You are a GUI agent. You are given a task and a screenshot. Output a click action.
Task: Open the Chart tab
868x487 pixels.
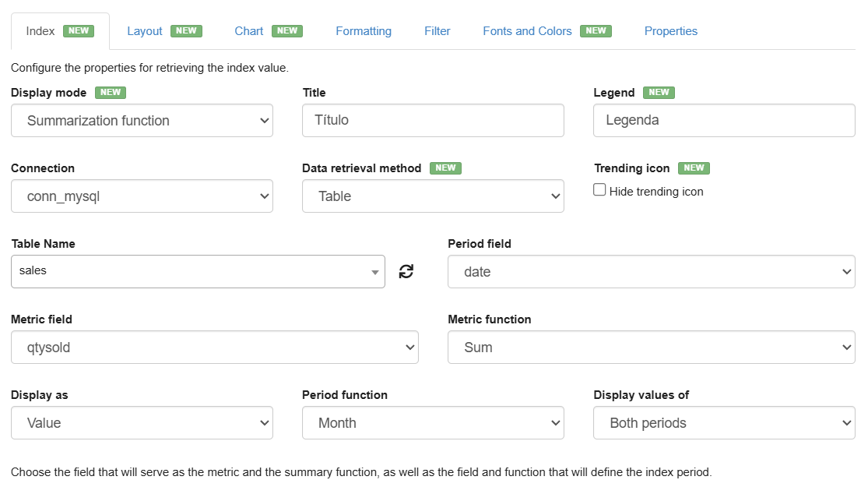click(x=249, y=31)
